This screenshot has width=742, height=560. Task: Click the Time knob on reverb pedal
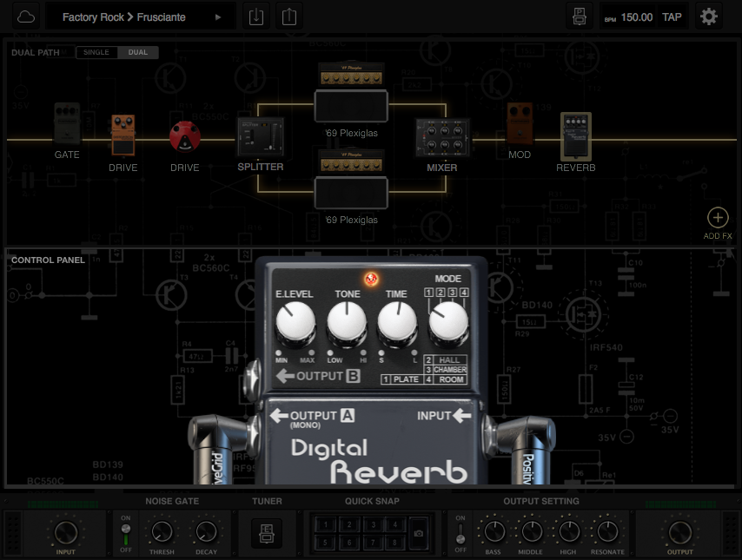(397, 325)
